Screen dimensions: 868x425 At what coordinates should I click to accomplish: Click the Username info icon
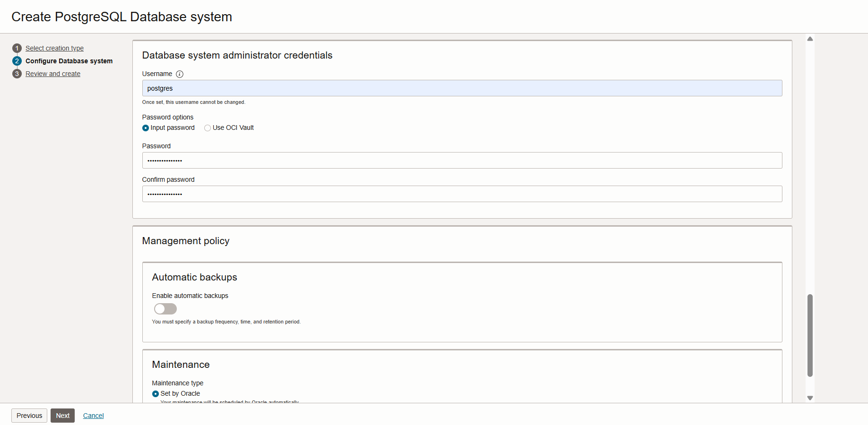(x=180, y=74)
